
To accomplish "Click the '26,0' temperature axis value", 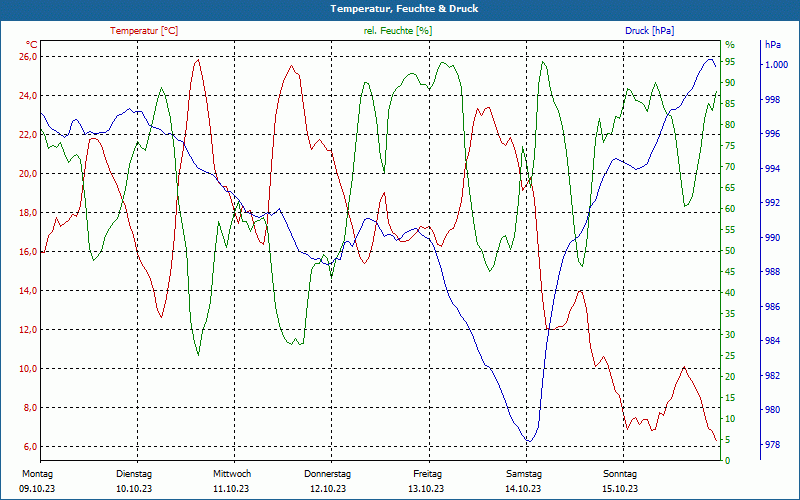I will [x=28, y=57].
